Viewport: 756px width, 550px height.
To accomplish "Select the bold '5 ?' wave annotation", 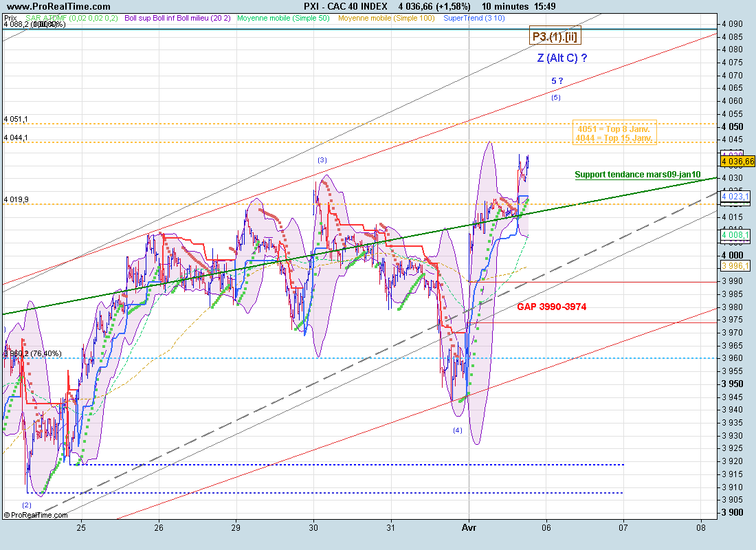I will click(557, 81).
